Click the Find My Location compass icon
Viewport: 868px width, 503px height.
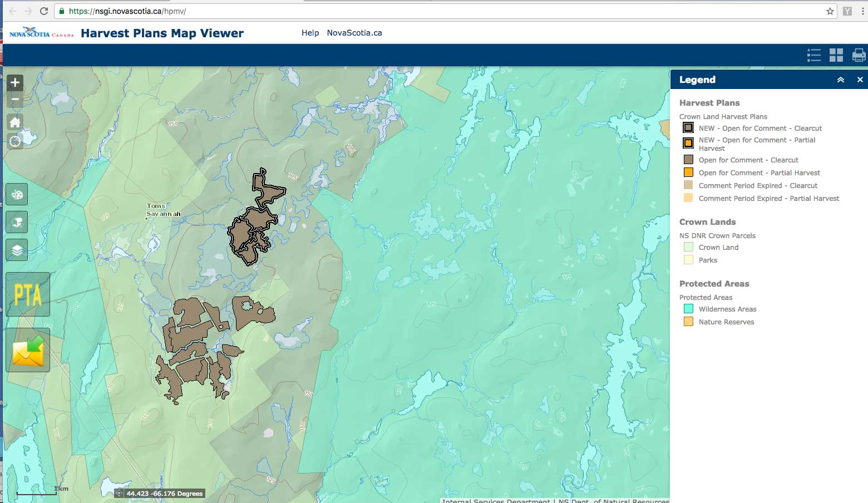coord(15,141)
